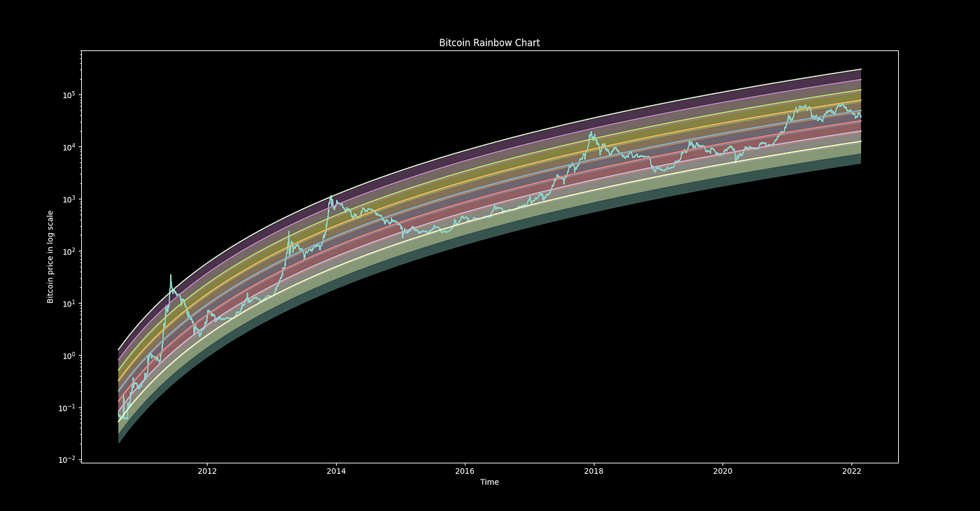Click the 10^2 y-axis tick label
This screenshot has width=980, height=511.
(x=69, y=251)
